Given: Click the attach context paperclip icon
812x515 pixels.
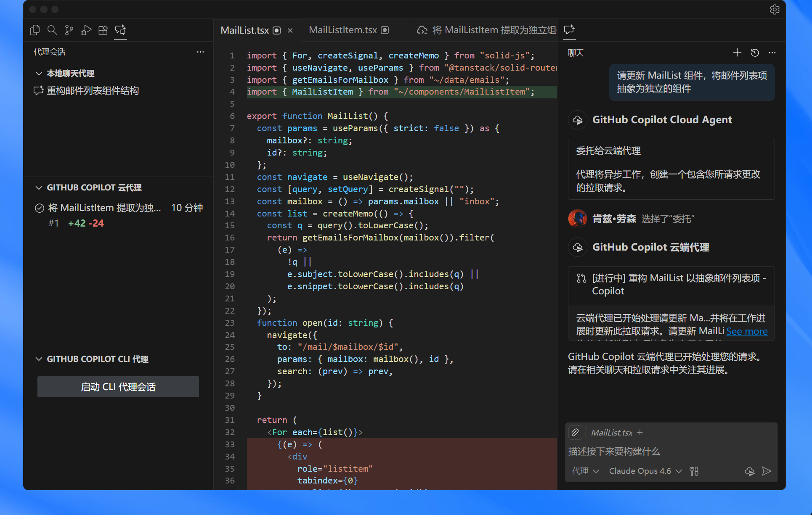Looking at the screenshot, I should coord(575,433).
